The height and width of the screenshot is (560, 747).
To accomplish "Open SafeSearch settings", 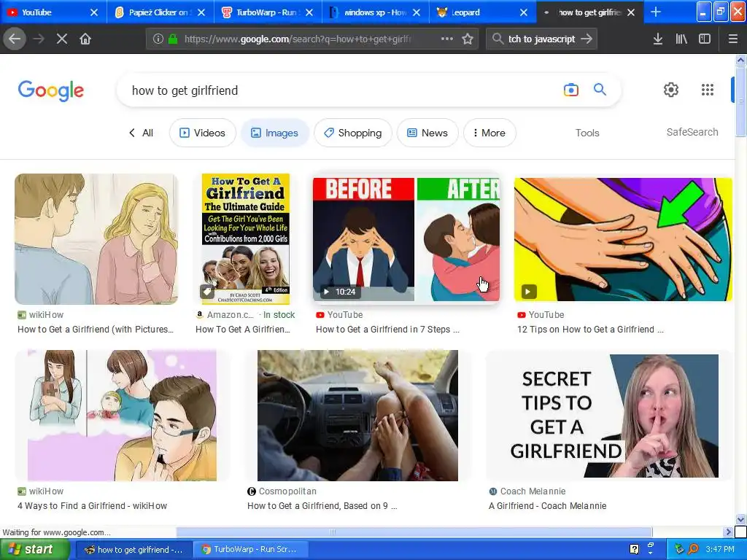I will coord(692,132).
